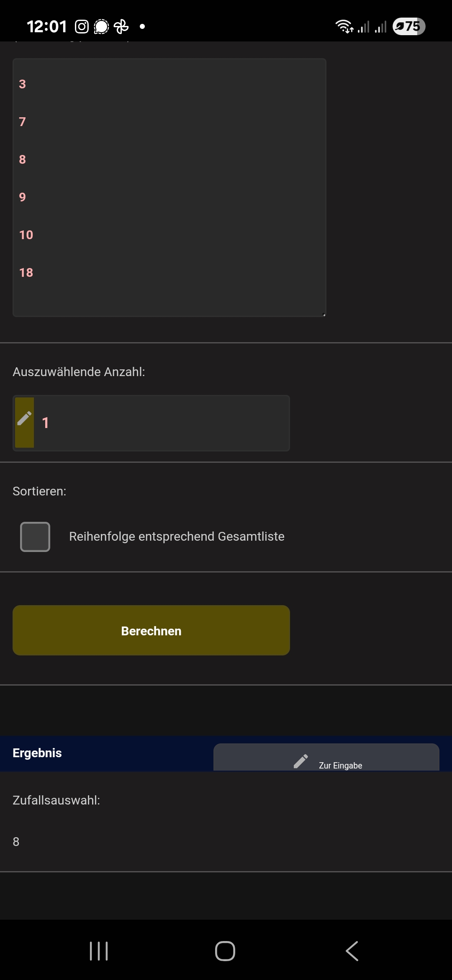452x980 pixels.
Task: Tap the Wi-Fi status icon
Action: 344,26
